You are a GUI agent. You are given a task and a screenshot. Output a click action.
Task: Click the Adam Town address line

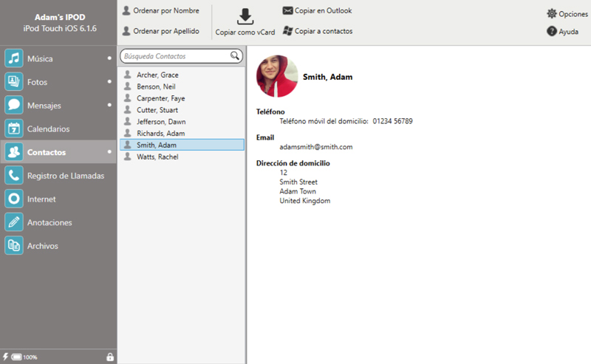[x=298, y=191]
